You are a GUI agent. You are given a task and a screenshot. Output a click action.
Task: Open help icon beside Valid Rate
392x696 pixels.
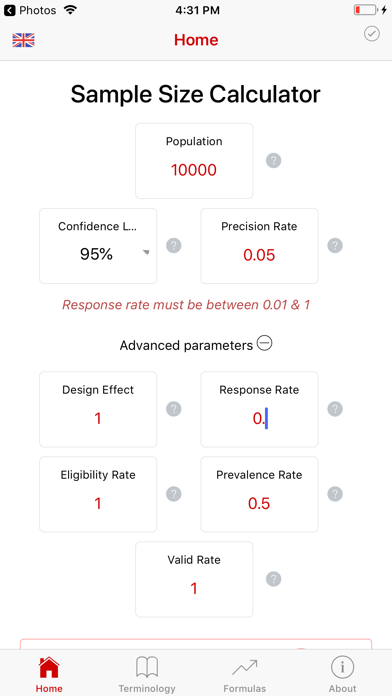pyautogui.click(x=273, y=579)
